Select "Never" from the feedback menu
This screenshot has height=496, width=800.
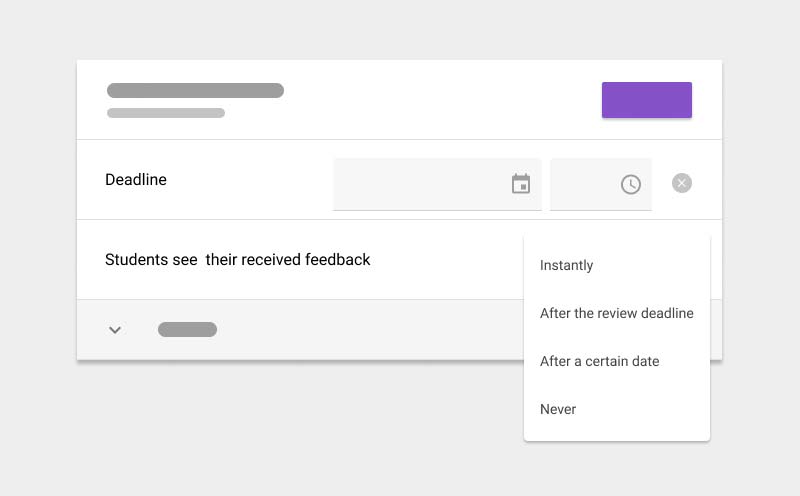[x=558, y=409]
